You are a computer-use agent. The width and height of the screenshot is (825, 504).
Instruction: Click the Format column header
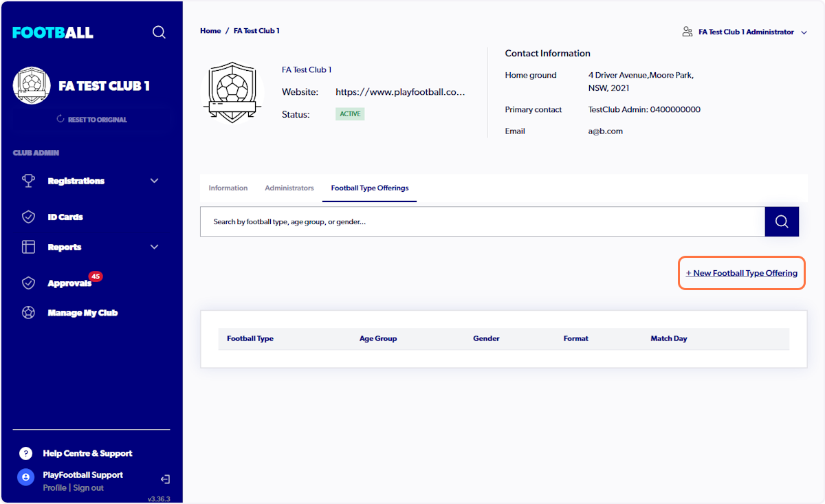point(576,338)
